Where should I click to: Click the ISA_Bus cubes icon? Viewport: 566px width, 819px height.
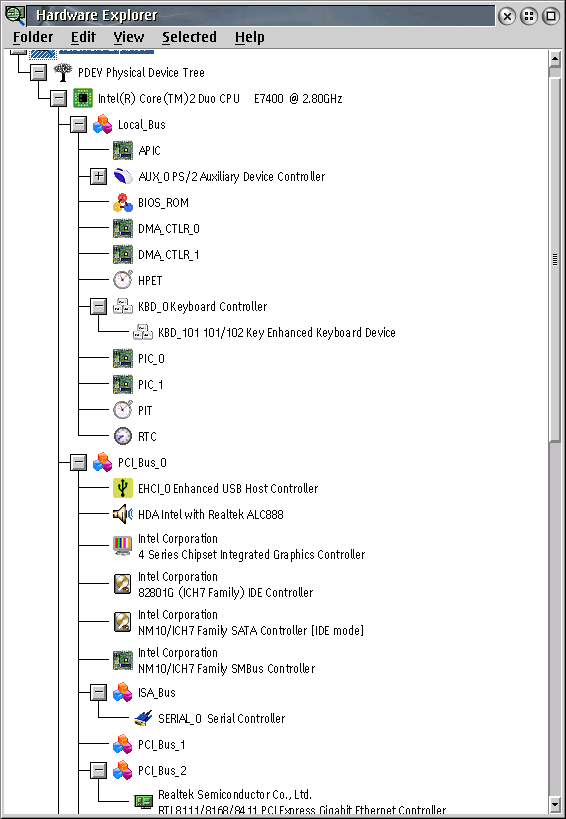tap(123, 693)
